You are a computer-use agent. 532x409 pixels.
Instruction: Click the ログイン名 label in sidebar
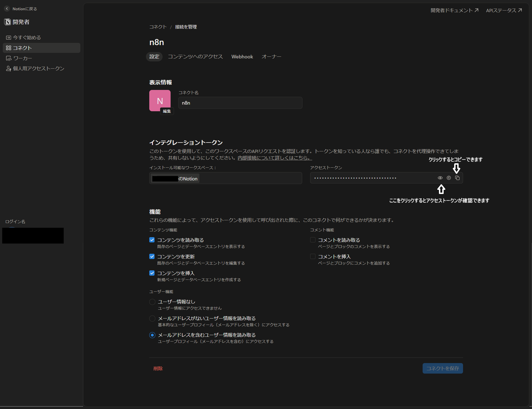pos(15,221)
